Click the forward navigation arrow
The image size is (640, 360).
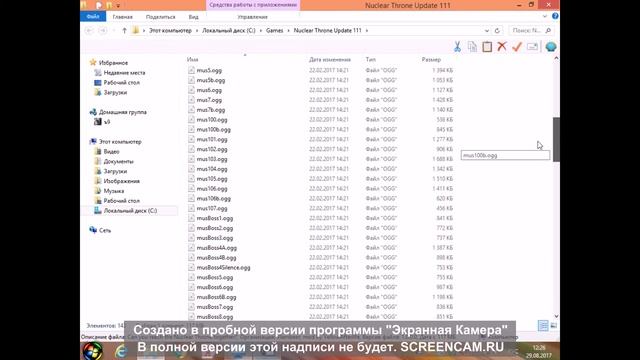(x=103, y=31)
